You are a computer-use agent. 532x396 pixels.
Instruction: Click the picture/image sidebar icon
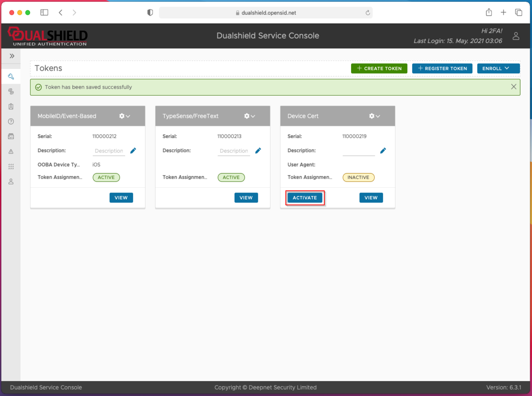click(x=11, y=136)
